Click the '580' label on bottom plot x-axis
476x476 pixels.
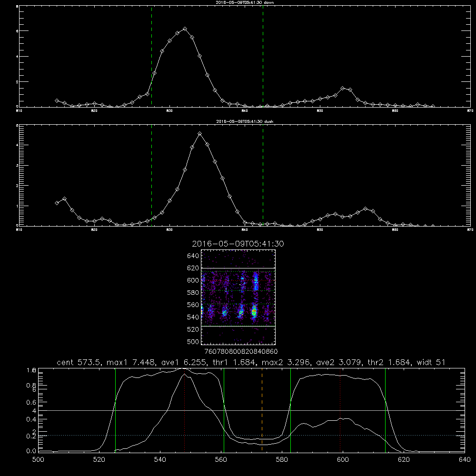(x=282, y=460)
